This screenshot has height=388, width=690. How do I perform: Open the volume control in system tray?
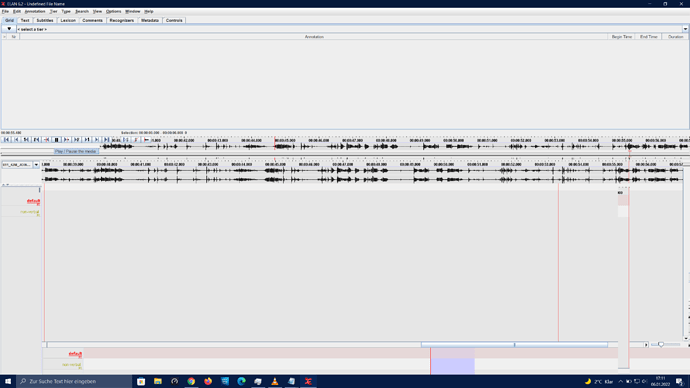point(644,381)
